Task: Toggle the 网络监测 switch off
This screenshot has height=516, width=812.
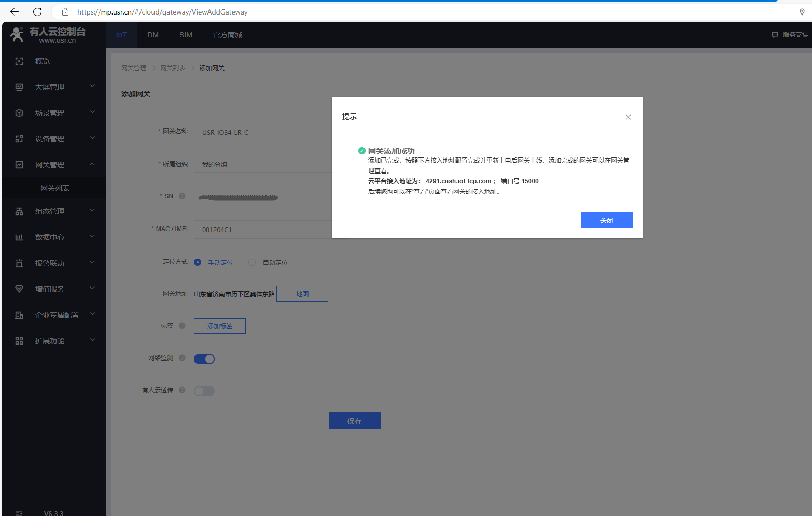Action: (x=204, y=359)
